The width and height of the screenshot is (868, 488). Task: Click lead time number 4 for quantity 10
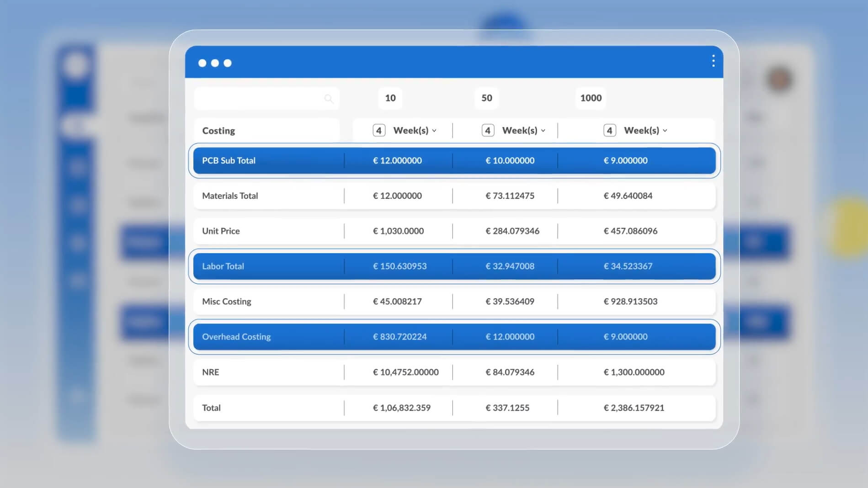point(379,131)
